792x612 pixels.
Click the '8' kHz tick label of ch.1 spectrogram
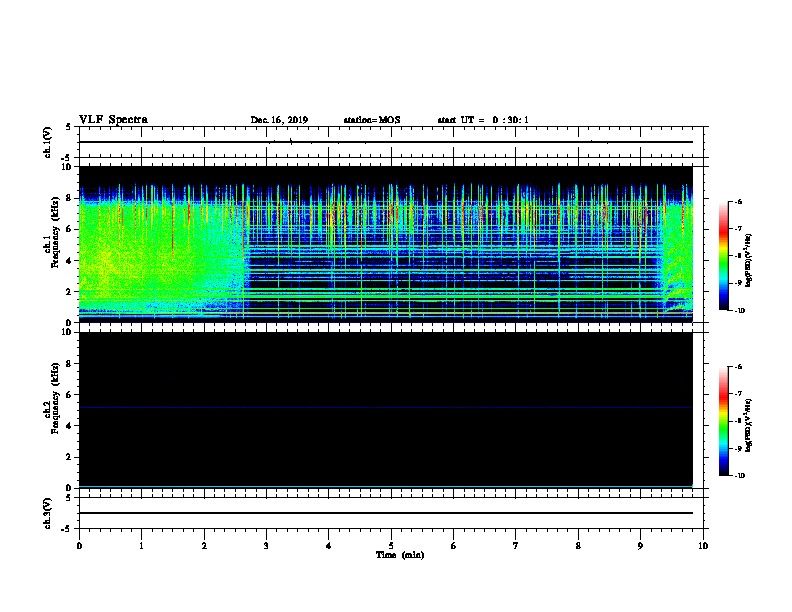(x=70, y=198)
